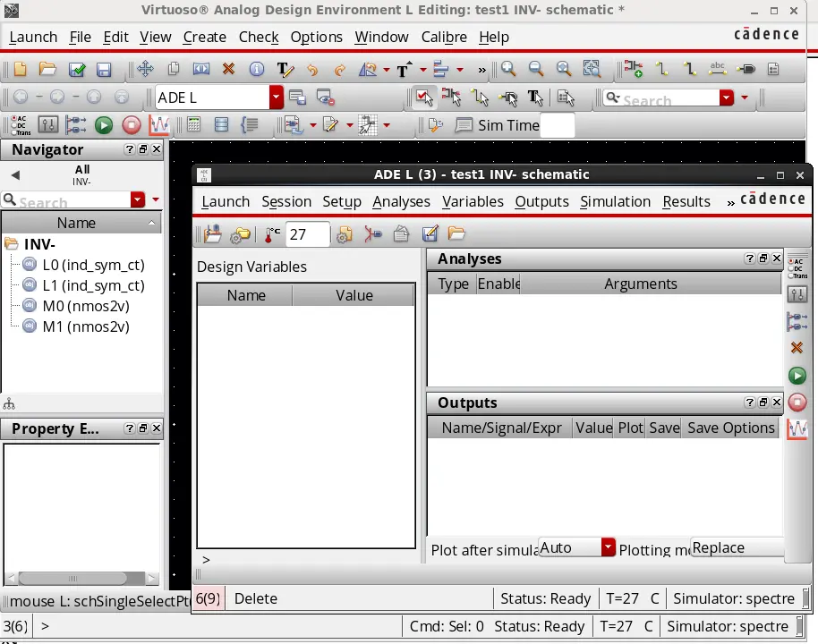This screenshot has height=644, width=818.
Task: Click the Create Pin icon
Action: pos(746,69)
